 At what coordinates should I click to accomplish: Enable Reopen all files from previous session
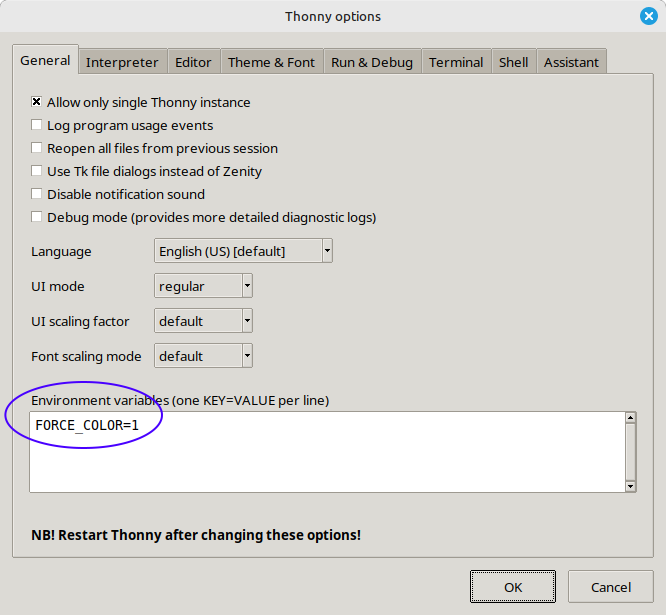tap(37, 148)
